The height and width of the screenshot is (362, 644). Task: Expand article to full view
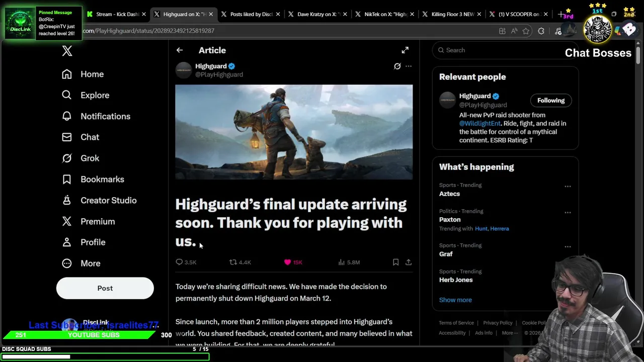405,50
